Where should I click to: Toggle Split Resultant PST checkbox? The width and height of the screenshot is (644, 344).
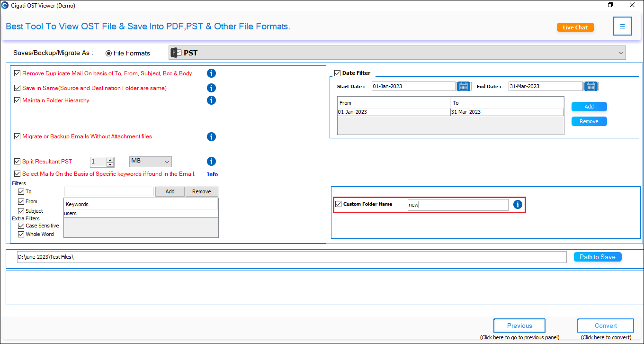pos(18,162)
